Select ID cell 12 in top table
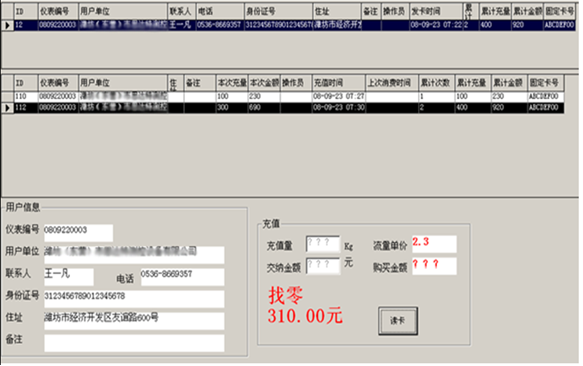The height and width of the screenshot is (366, 583). 26,25
